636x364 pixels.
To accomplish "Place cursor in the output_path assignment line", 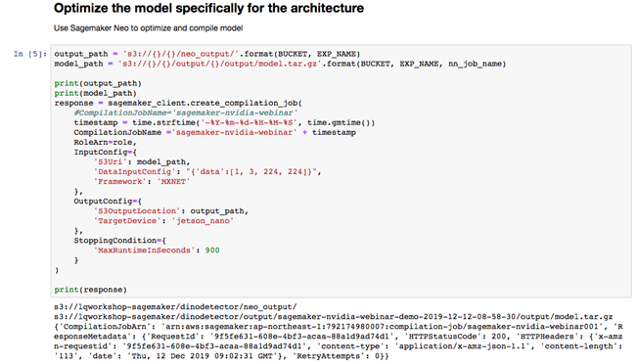I will [x=207, y=54].
